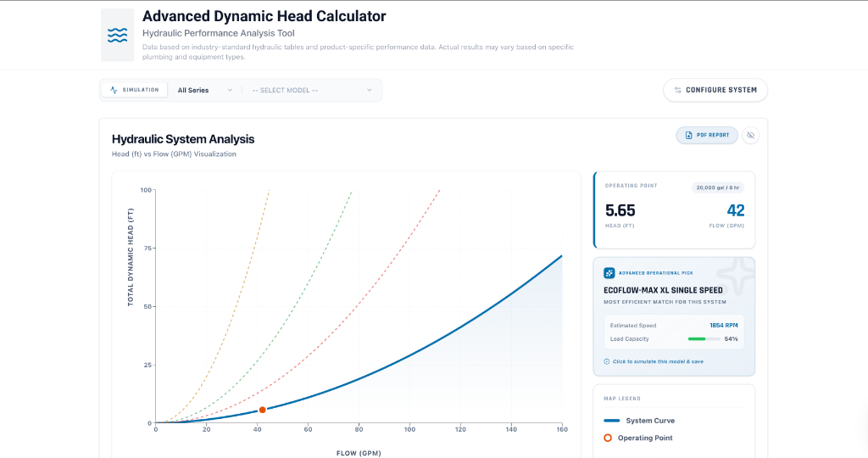Open Configure System settings

pos(715,90)
